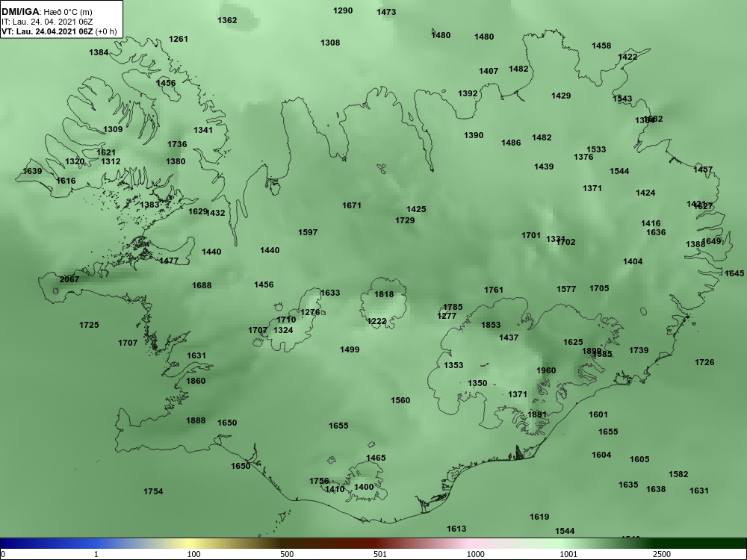Screen dimensions: 747x560
Task: Click the map value 1473
Action: pos(386,12)
